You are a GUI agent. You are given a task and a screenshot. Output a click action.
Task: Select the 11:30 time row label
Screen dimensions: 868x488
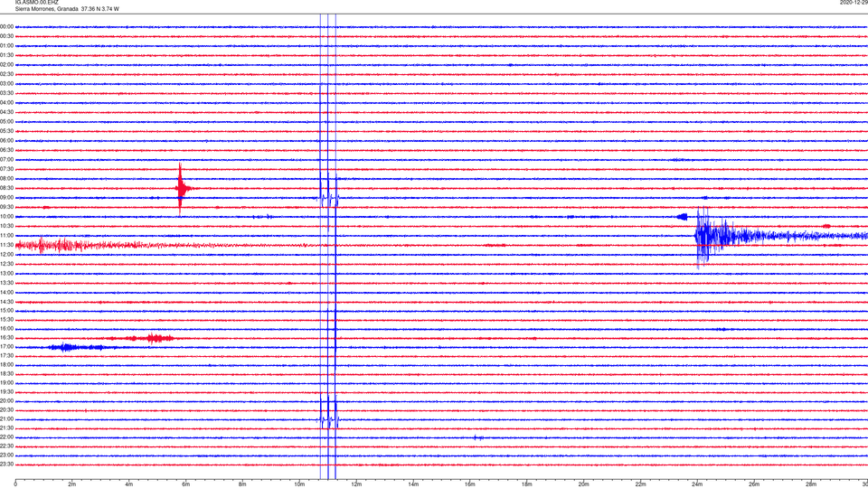click(7, 245)
